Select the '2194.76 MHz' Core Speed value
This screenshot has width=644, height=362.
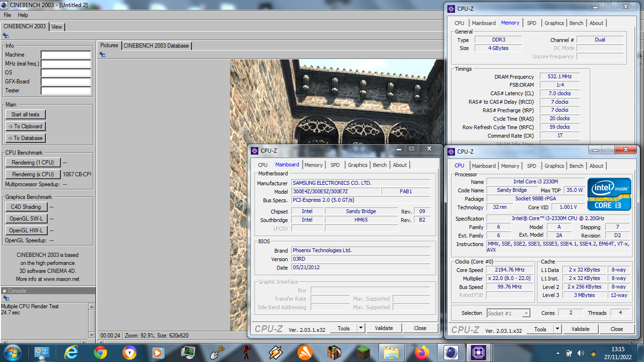(510, 270)
